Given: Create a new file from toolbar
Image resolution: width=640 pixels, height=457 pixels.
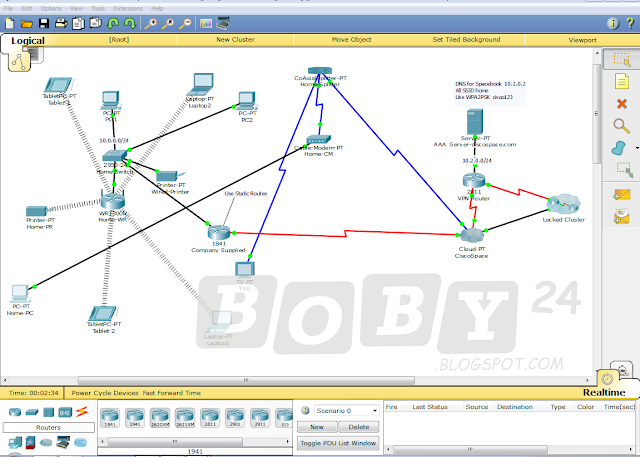Looking at the screenshot, I should click(x=9, y=24).
